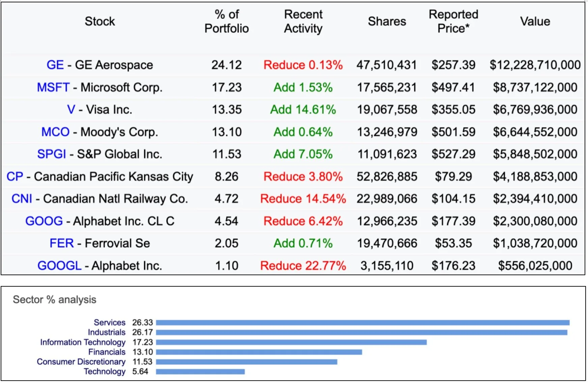Select the Reduce 14.54% activity cell

303,199
